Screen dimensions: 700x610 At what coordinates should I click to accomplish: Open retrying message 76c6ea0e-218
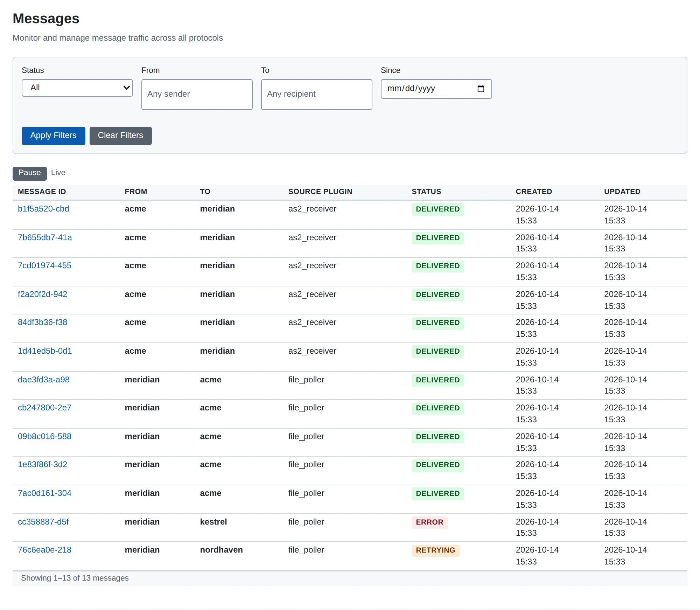click(44, 550)
